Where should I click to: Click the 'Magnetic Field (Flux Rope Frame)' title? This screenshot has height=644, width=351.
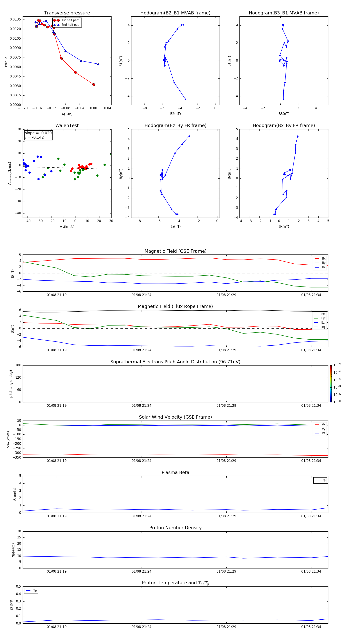tap(175, 307)
